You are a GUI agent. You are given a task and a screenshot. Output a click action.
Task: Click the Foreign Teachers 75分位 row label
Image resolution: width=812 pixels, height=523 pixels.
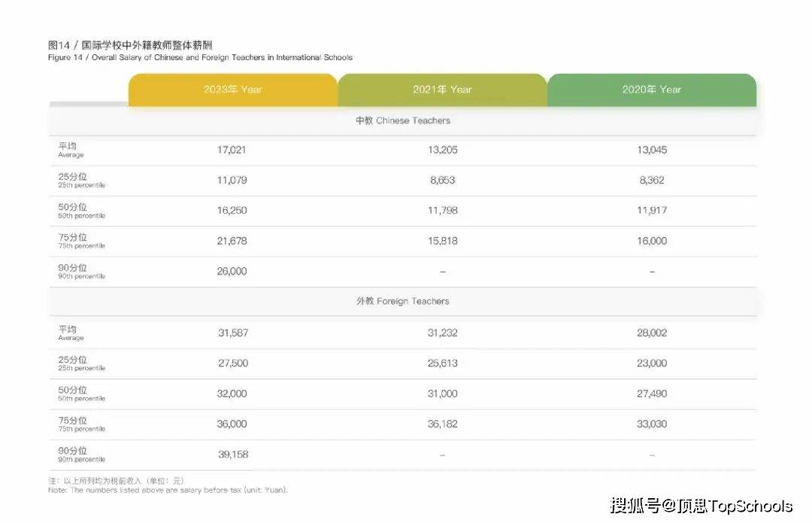(x=81, y=424)
